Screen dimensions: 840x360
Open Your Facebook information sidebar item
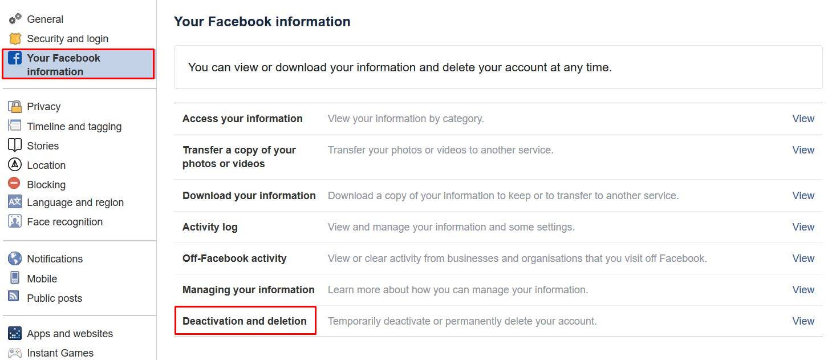78,64
